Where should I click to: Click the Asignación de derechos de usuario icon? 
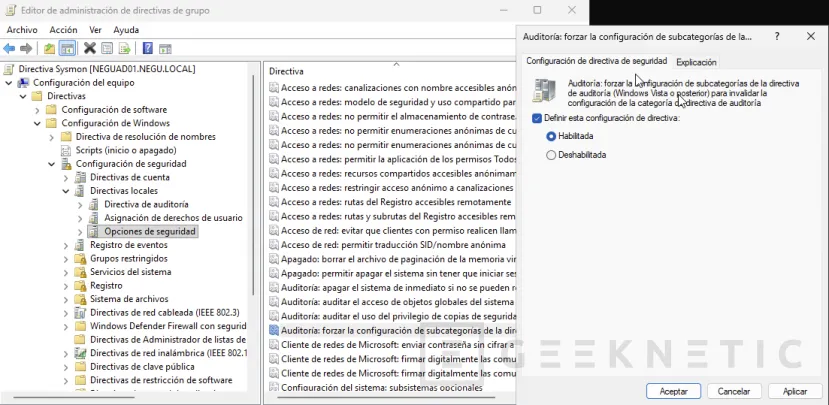coord(94,218)
